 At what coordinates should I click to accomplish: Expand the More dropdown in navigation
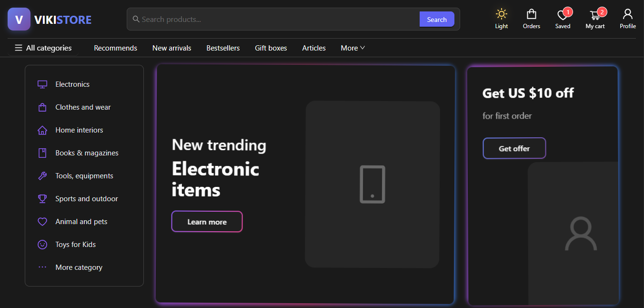tap(352, 48)
